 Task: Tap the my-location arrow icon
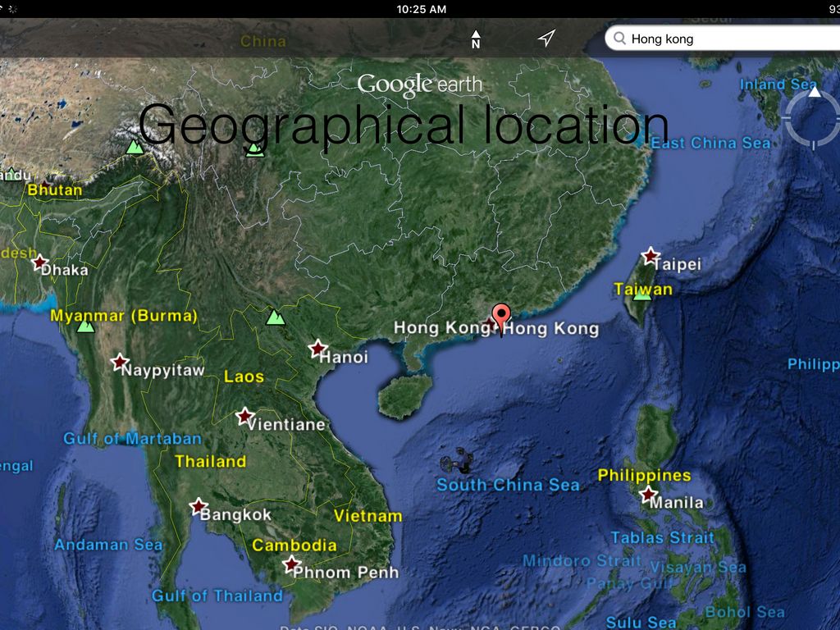(546, 39)
